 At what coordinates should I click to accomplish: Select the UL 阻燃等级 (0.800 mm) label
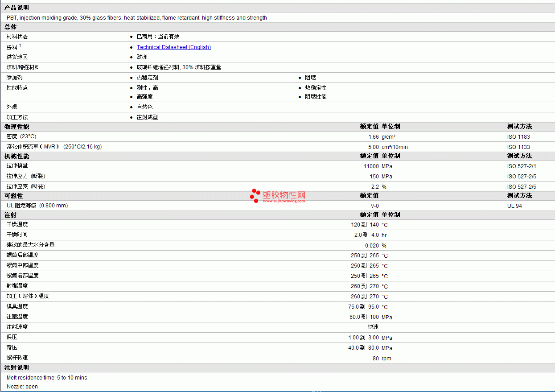(37, 206)
